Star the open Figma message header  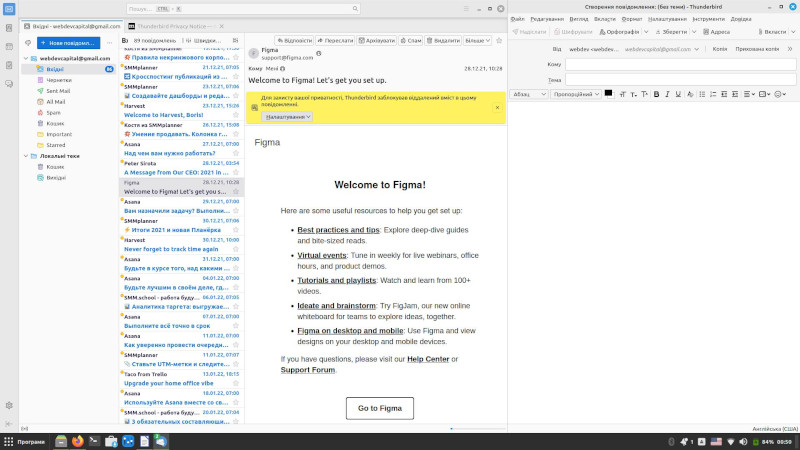coord(499,40)
